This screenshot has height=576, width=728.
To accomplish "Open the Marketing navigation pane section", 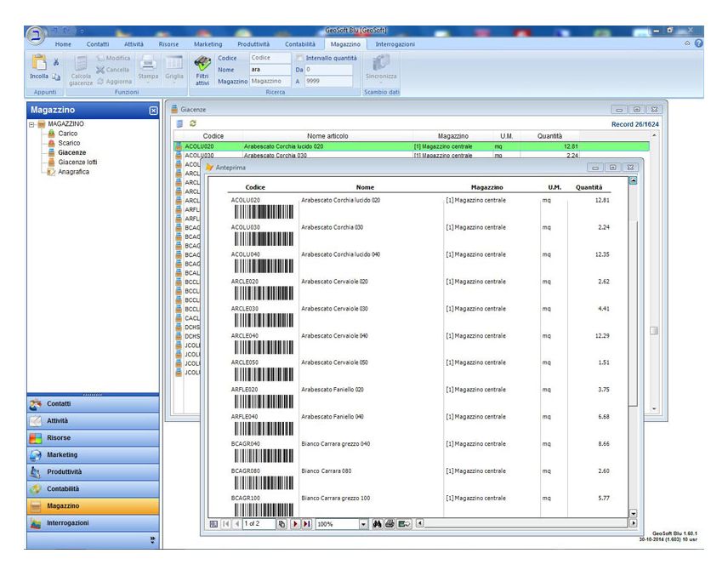I will 93,455.
